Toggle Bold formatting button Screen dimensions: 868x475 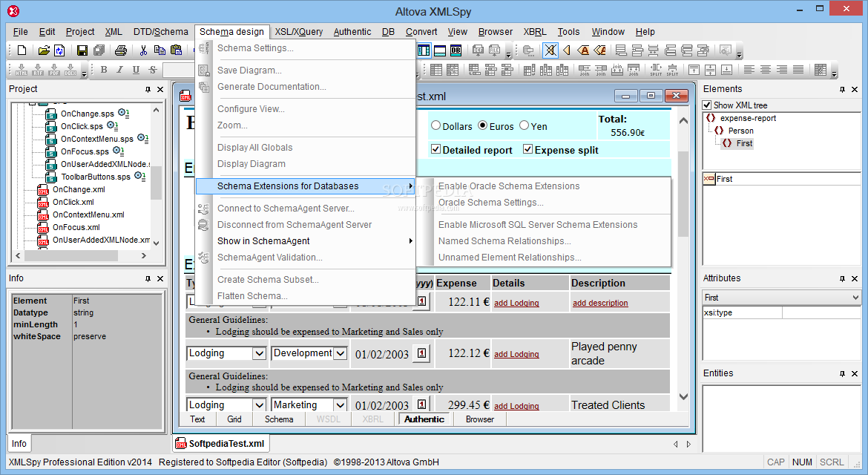104,70
